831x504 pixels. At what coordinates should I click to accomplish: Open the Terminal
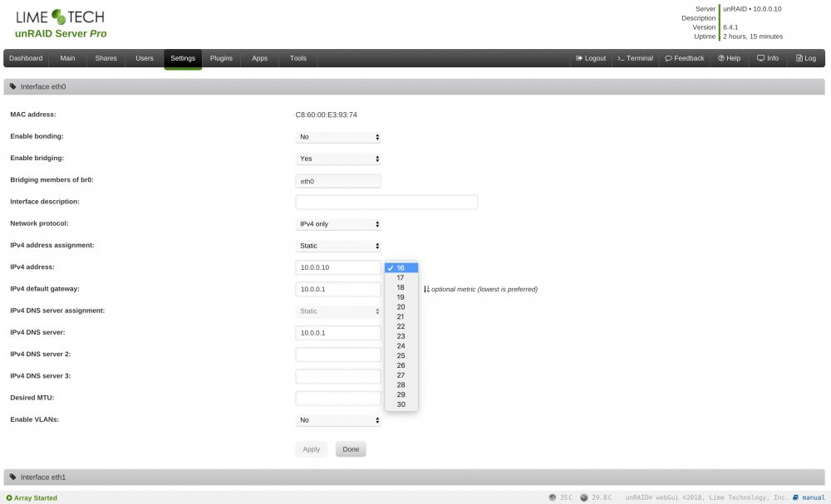pyautogui.click(x=635, y=58)
